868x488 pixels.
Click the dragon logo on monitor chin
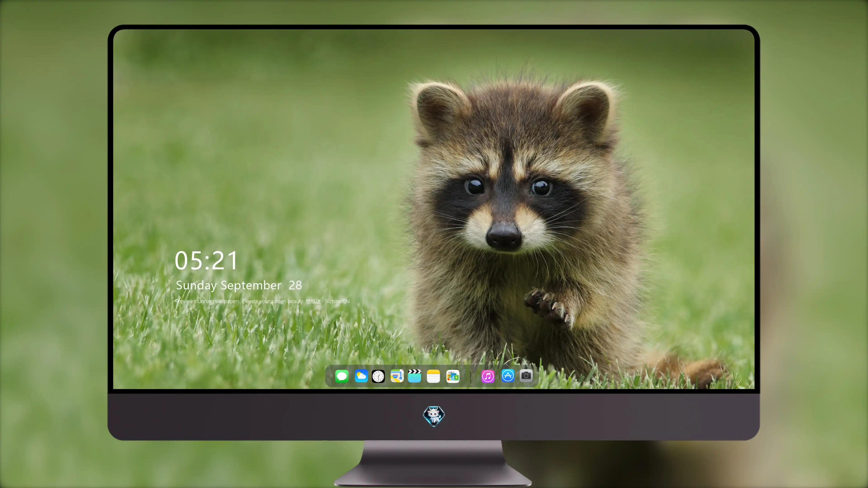click(434, 416)
